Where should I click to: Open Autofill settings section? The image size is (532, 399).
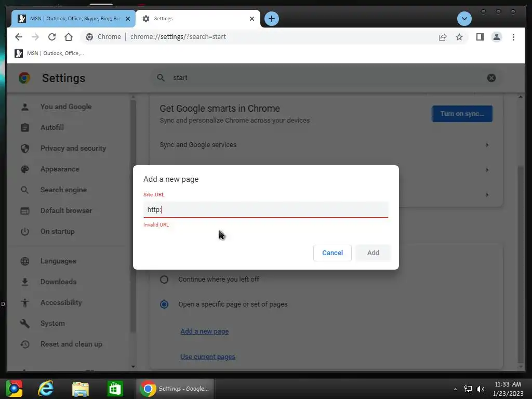(52, 128)
